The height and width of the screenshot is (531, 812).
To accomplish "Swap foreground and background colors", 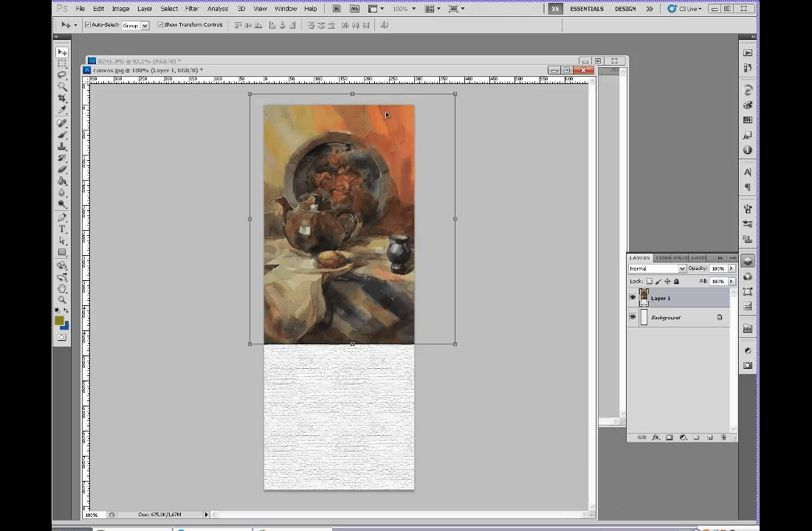I will click(66, 310).
